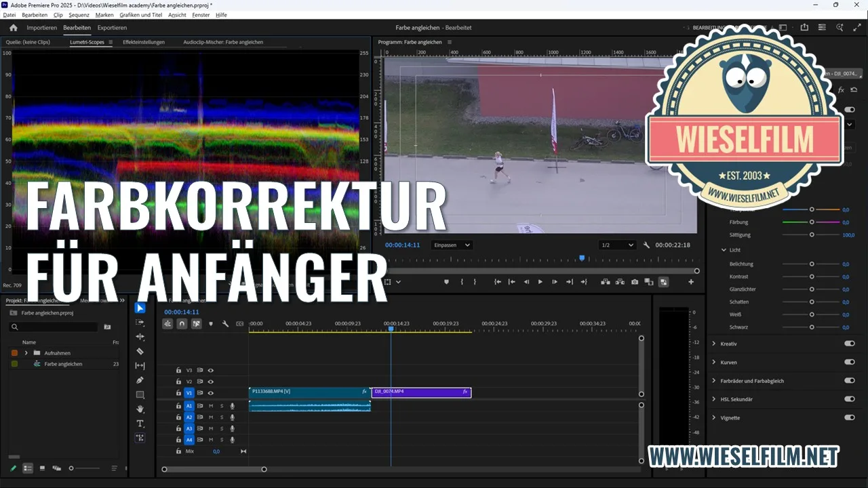Screen dimensions: 868x488
Task: Step back one frame
Action: click(526, 282)
